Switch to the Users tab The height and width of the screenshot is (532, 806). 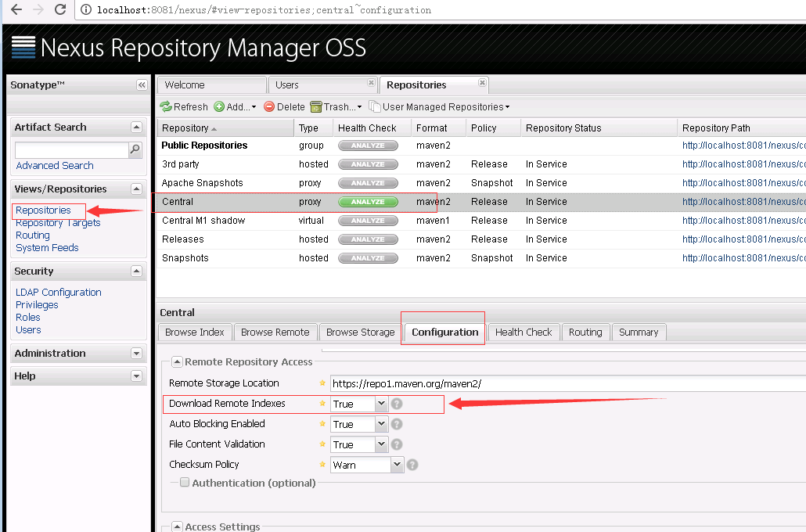(322, 84)
